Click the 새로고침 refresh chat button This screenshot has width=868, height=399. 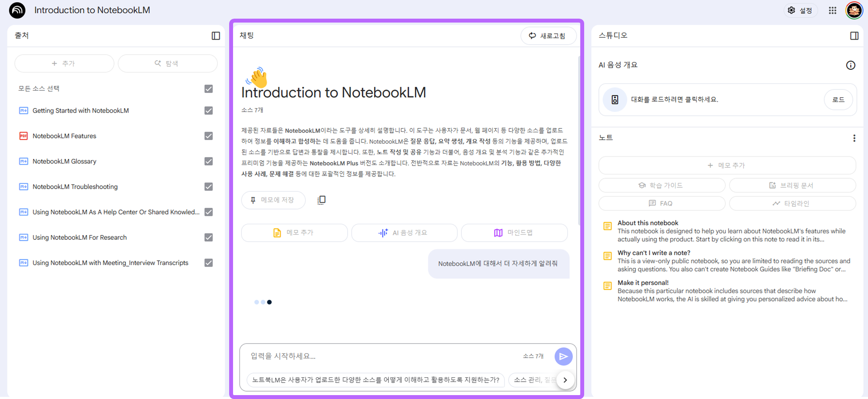pos(549,36)
